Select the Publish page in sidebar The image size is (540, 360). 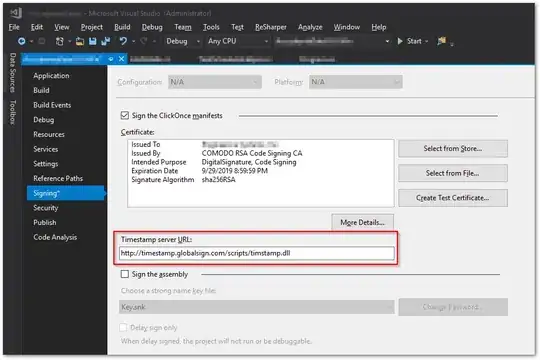click(x=45, y=223)
